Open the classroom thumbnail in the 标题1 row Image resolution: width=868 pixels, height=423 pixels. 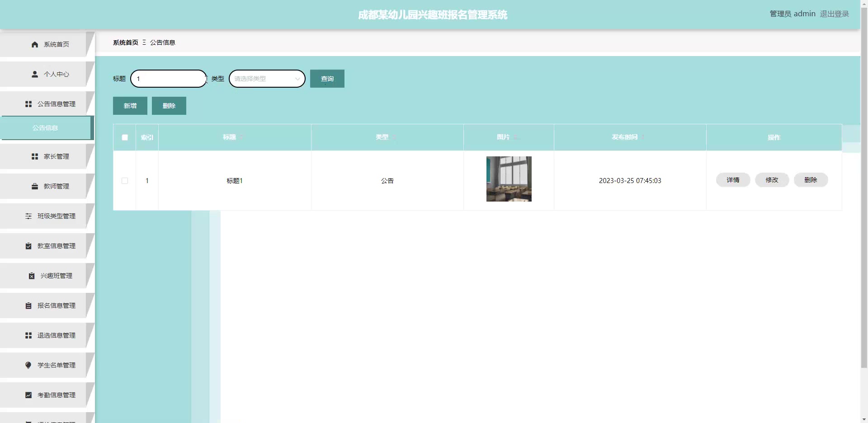click(509, 179)
